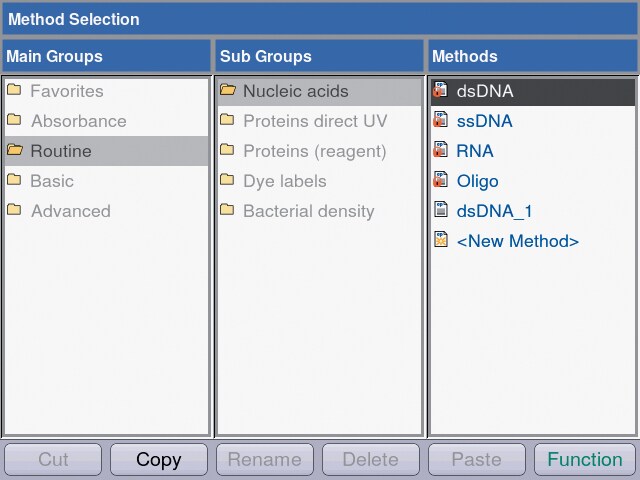
Task: Click the Cut button
Action: (53, 460)
